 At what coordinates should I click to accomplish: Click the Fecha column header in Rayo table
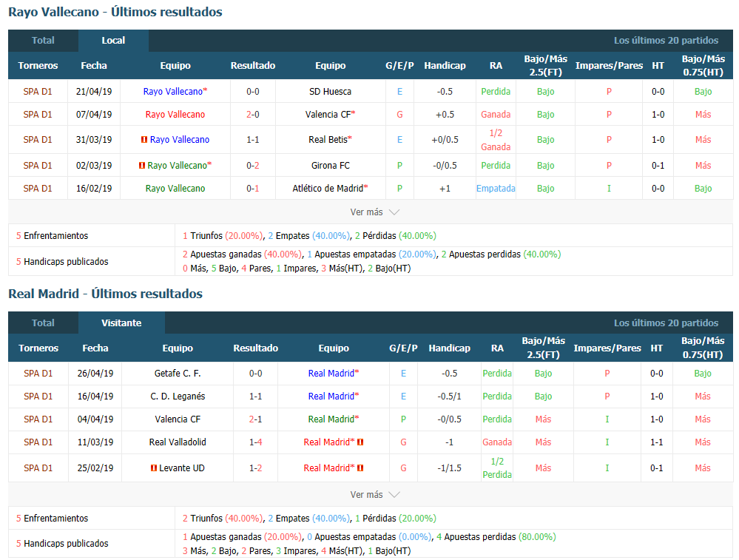(x=94, y=66)
